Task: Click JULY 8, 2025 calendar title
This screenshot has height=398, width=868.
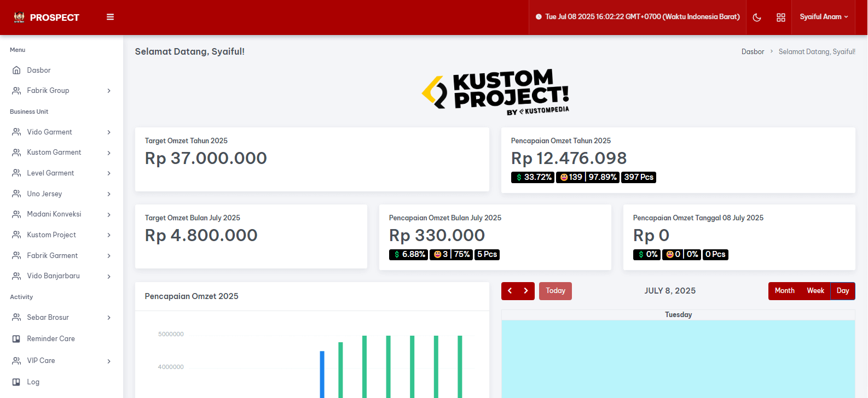Action: click(670, 291)
